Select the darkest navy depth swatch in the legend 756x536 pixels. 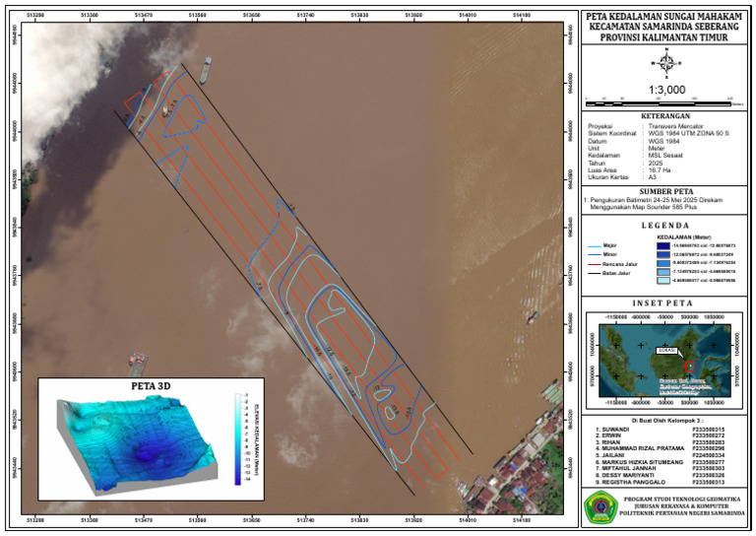click(662, 245)
